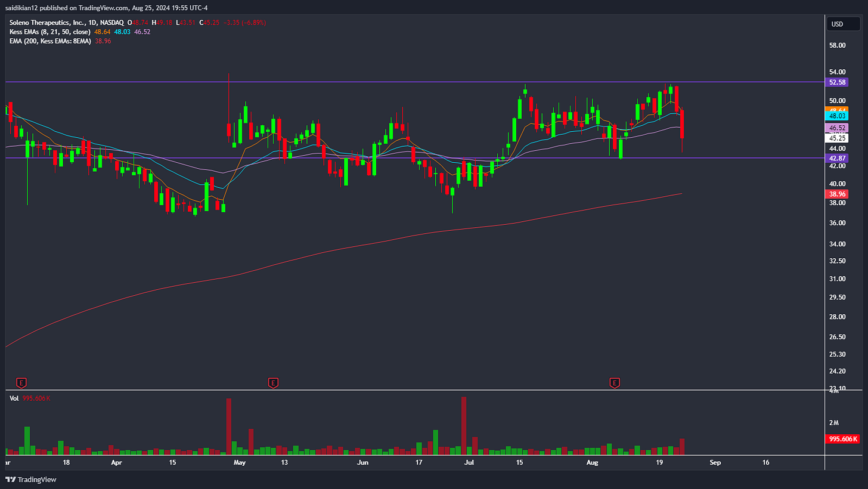Viewport: 868px width, 489px height.
Task: Click the 58.00 price axis label
Action: pos(838,45)
